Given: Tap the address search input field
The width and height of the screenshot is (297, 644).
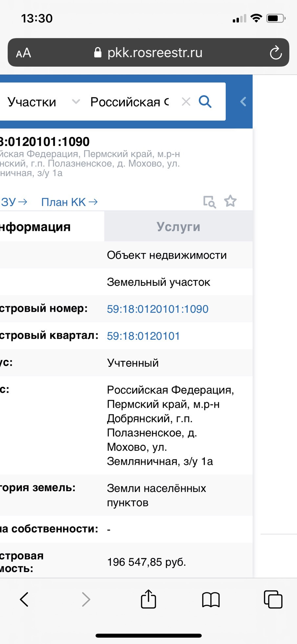Looking at the screenshot, I should click(130, 102).
